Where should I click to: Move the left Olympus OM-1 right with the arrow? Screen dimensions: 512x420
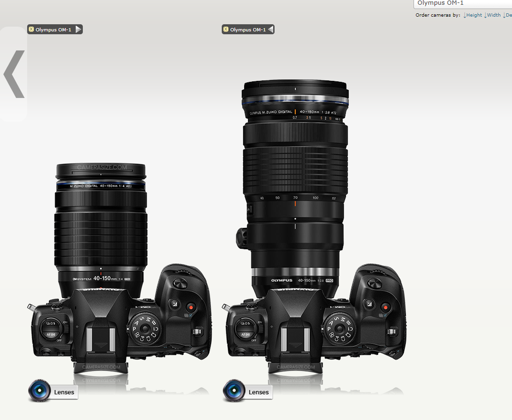(x=78, y=29)
